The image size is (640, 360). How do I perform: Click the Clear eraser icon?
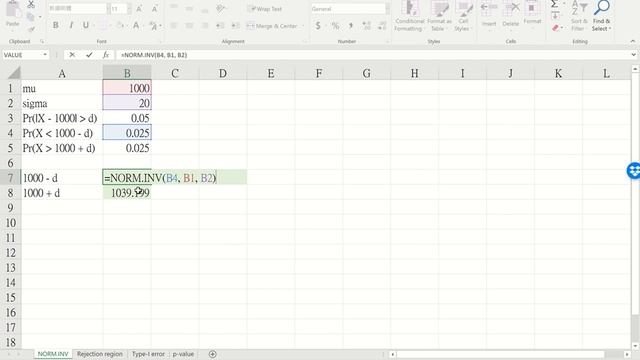pyautogui.click(x=556, y=28)
